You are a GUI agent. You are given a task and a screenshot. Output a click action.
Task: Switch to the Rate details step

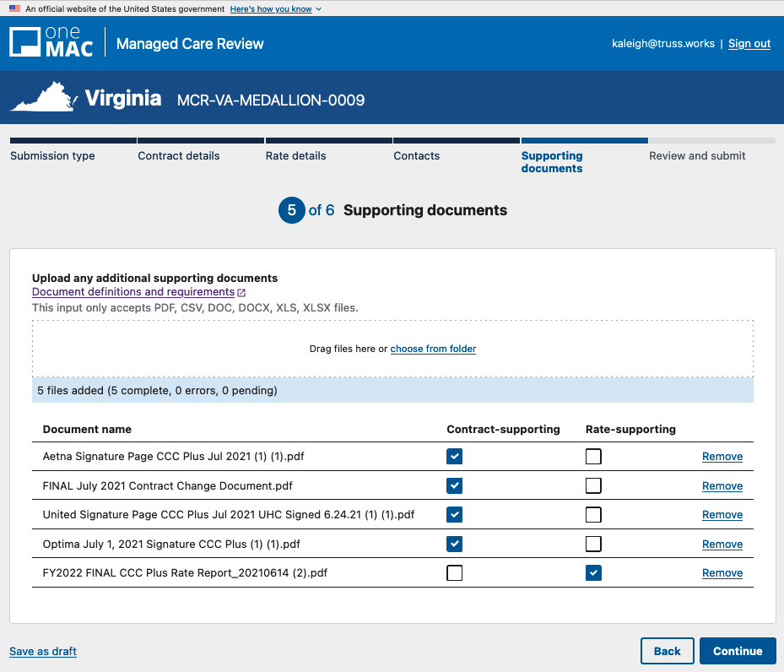point(295,155)
